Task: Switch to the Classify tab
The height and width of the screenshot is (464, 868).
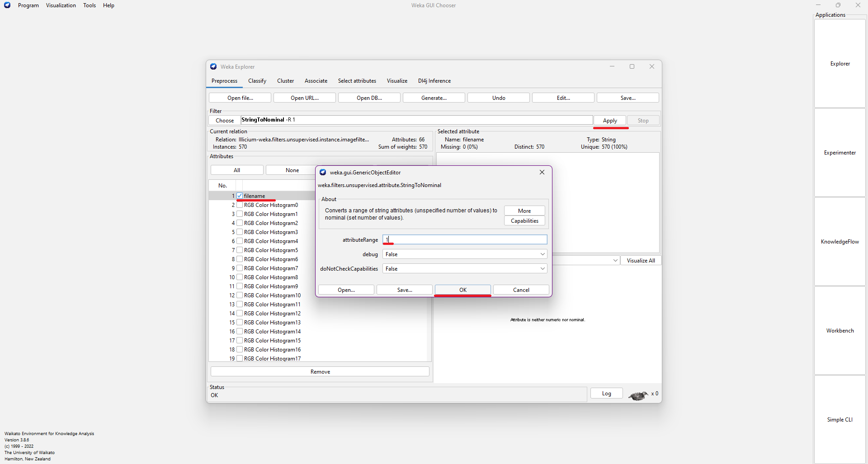Action: tap(257, 81)
